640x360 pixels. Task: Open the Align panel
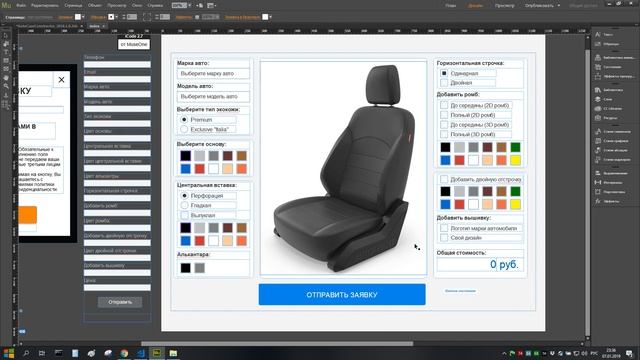(611, 173)
